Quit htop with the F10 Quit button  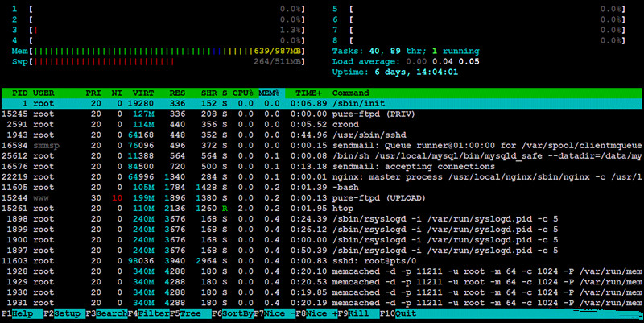pyautogui.click(x=398, y=313)
